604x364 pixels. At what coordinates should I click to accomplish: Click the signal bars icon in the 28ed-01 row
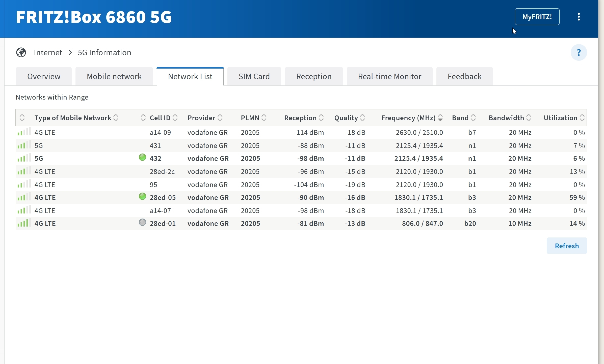point(24,223)
